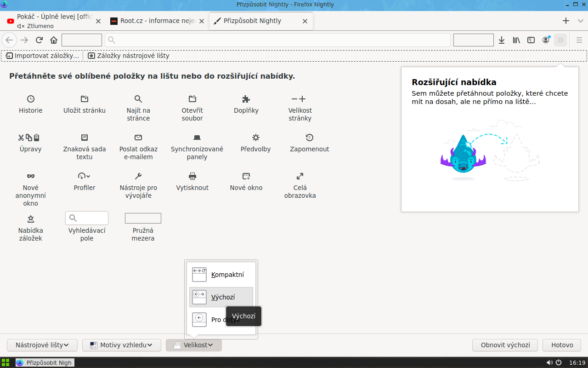Click the Celá obrazovka fullscreen icon
This screenshot has width=588, height=368.
click(x=300, y=176)
